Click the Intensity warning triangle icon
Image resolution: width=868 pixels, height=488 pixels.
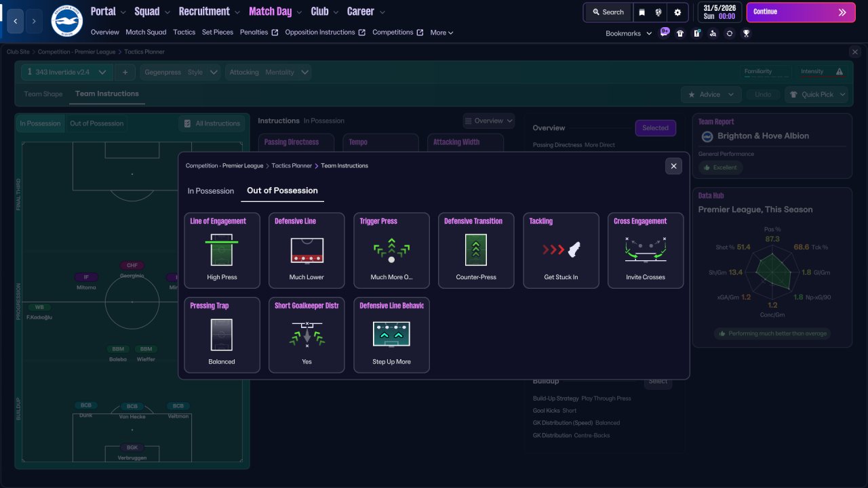tap(840, 72)
